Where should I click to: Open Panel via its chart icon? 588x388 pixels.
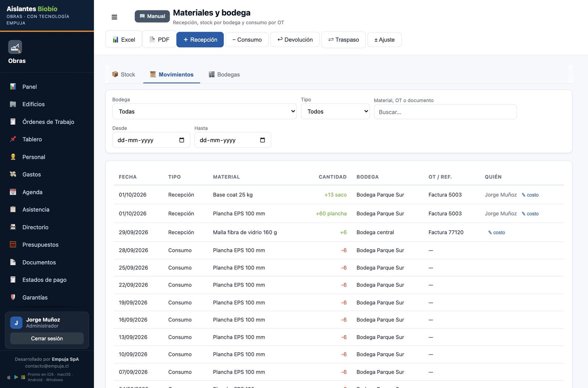tap(13, 87)
